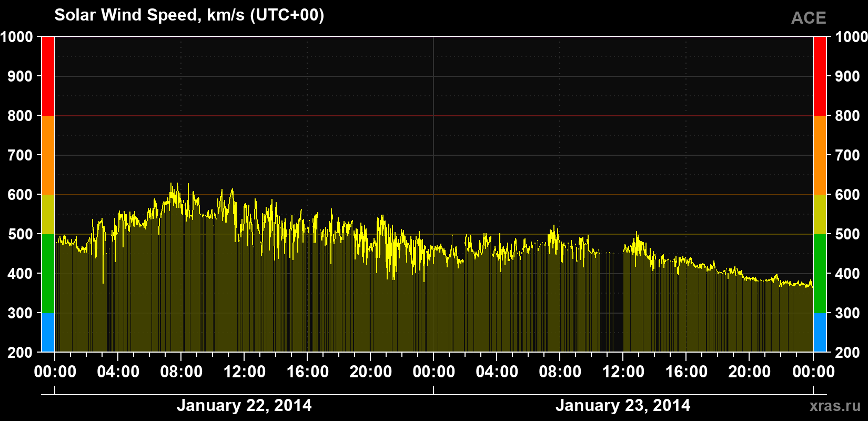Select the 600 label on the left axis
The width and height of the screenshot is (868, 421).
(x=21, y=195)
